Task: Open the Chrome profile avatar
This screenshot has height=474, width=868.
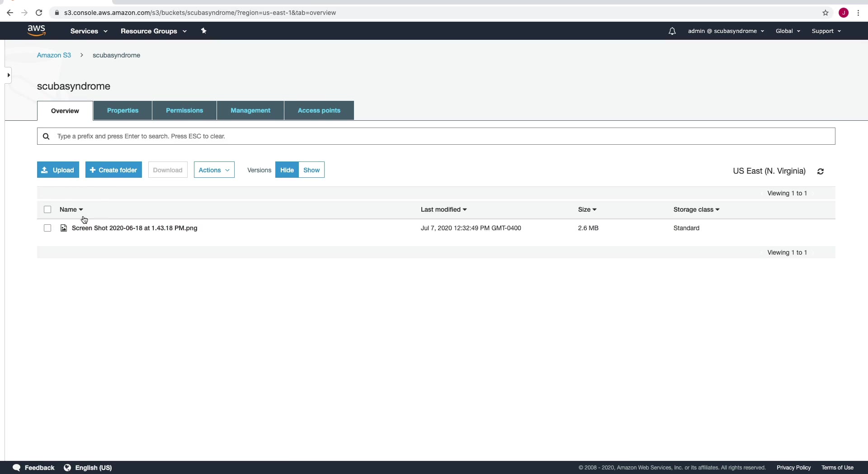Action: [x=844, y=13]
